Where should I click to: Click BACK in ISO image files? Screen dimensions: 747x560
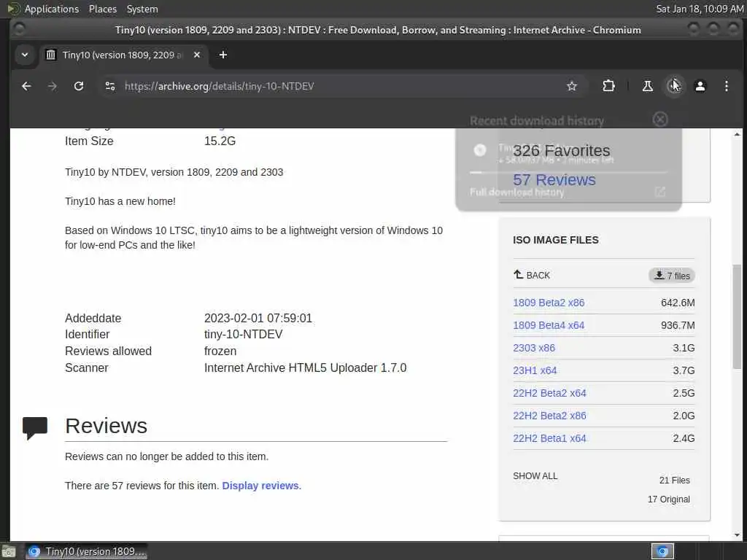pyautogui.click(x=532, y=275)
